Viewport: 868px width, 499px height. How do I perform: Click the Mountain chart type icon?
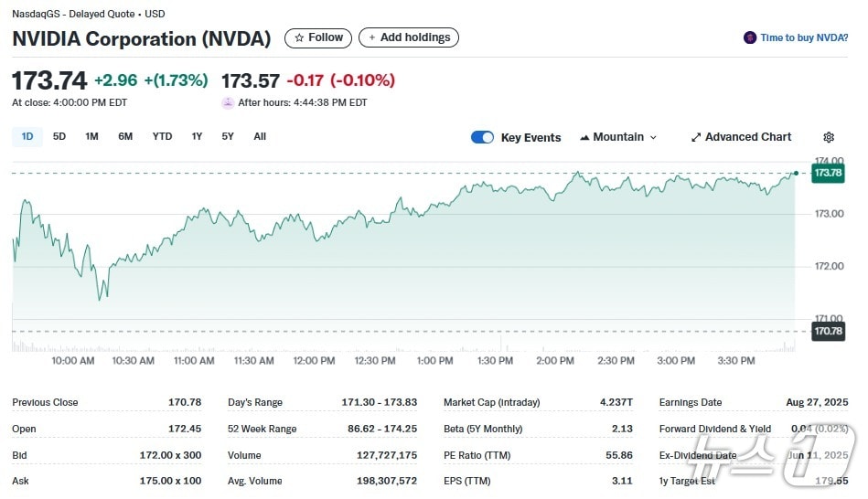point(584,137)
